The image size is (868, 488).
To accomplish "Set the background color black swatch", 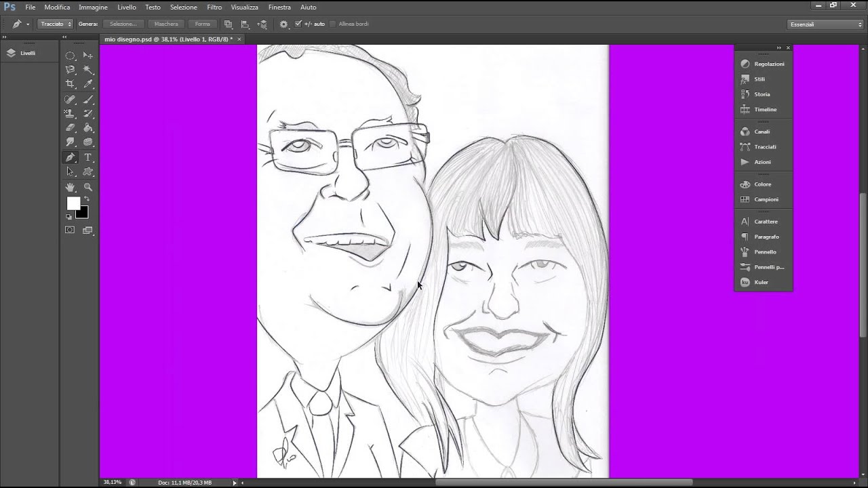I will pyautogui.click(x=83, y=214).
